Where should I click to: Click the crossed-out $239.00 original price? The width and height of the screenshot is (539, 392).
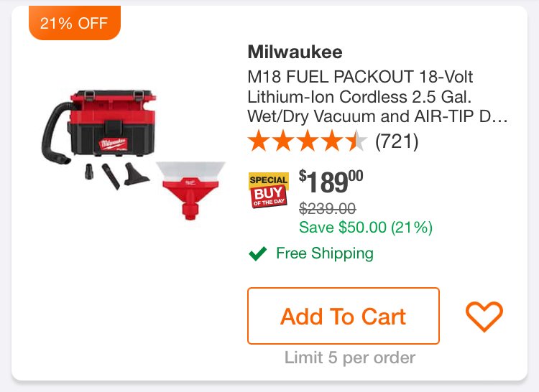pos(327,208)
